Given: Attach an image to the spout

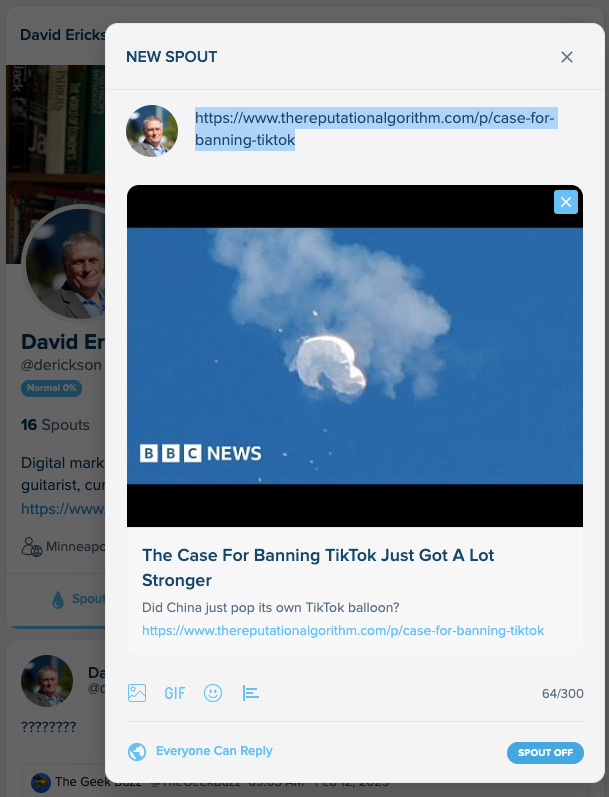Looking at the screenshot, I should pos(137,693).
